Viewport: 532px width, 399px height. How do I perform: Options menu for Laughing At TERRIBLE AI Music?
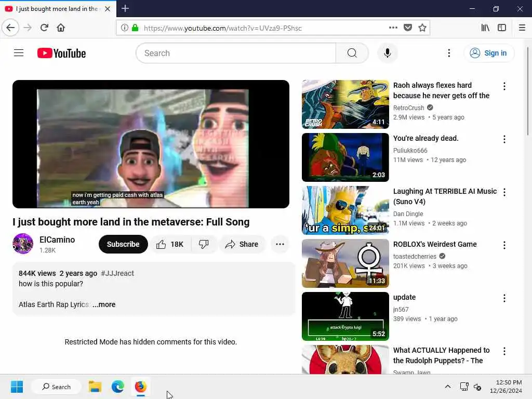504,192
